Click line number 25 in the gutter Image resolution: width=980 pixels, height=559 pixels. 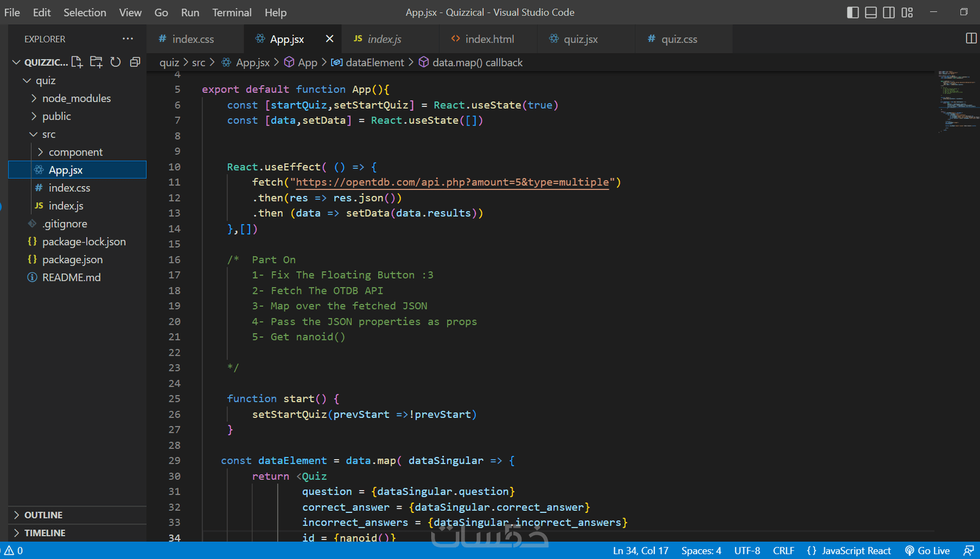tap(174, 399)
